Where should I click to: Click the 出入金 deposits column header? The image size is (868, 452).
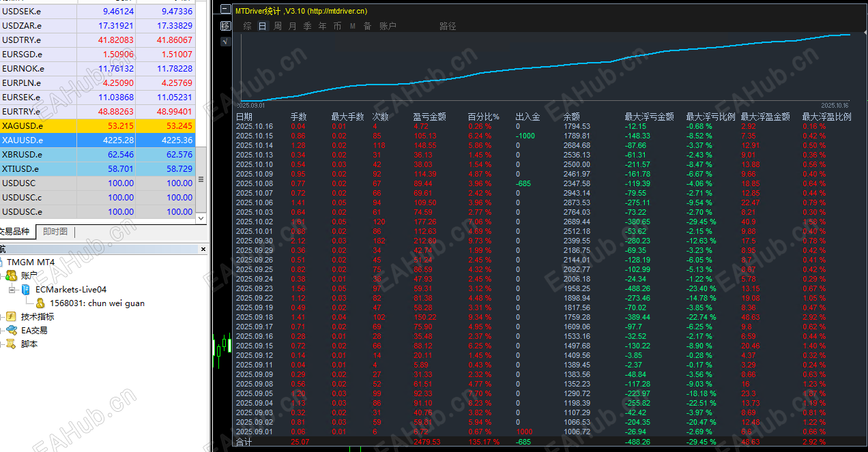527,117
